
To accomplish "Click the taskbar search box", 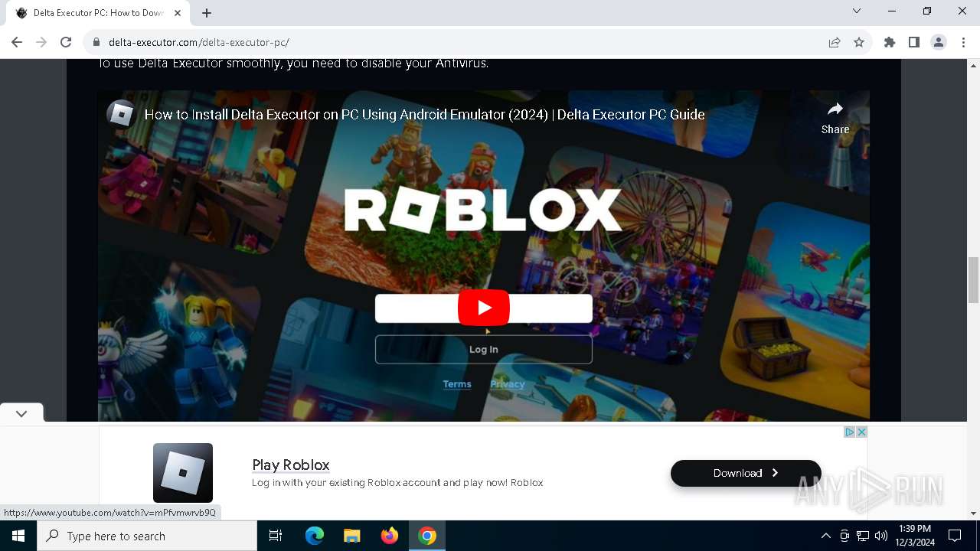I will (x=147, y=536).
